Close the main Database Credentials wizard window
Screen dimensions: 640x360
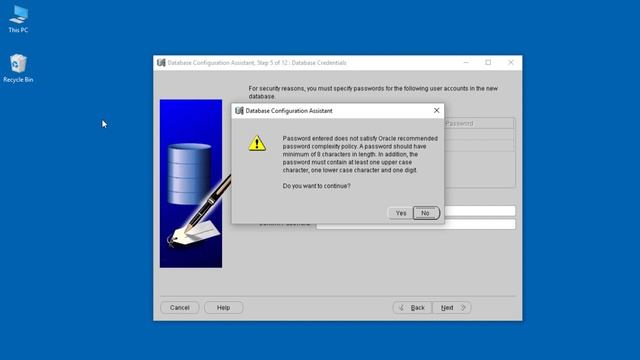pyautogui.click(x=511, y=62)
